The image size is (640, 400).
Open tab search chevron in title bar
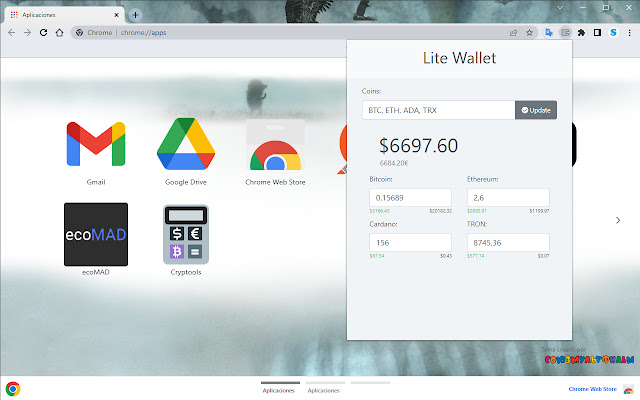(x=560, y=7)
